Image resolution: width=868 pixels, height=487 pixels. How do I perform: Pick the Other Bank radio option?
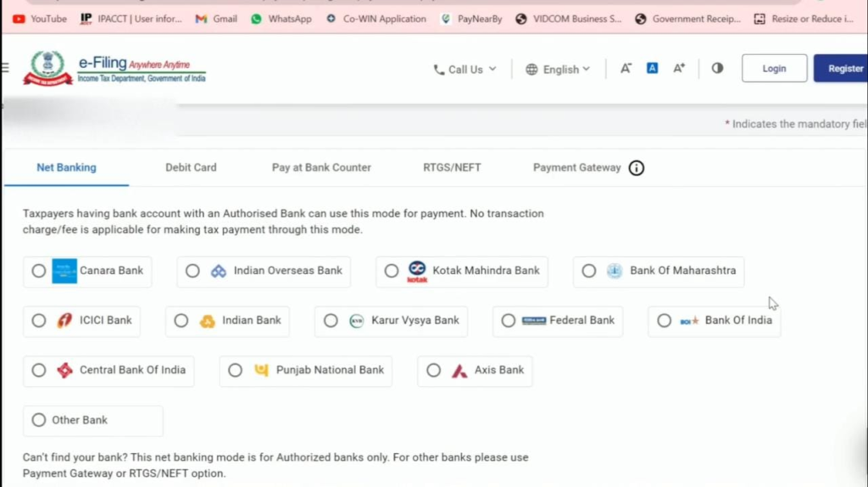39,420
